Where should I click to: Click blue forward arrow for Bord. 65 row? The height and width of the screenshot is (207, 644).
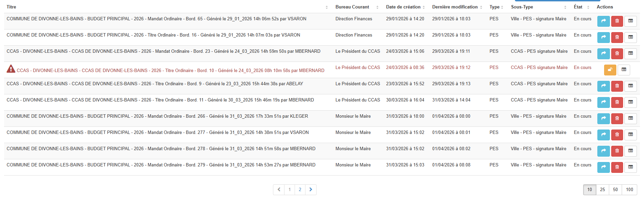(x=603, y=21)
